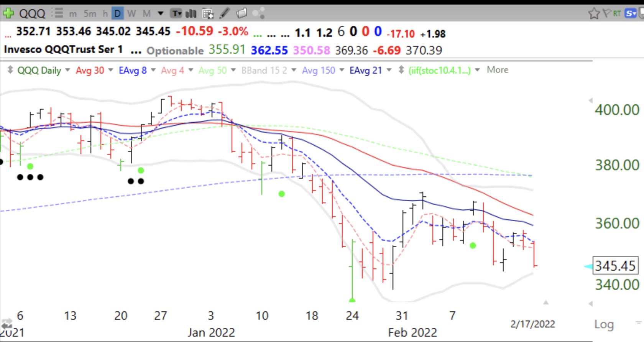Select the D daily timeframe
Viewport: 644px width, 342px height.
[x=117, y=14]
